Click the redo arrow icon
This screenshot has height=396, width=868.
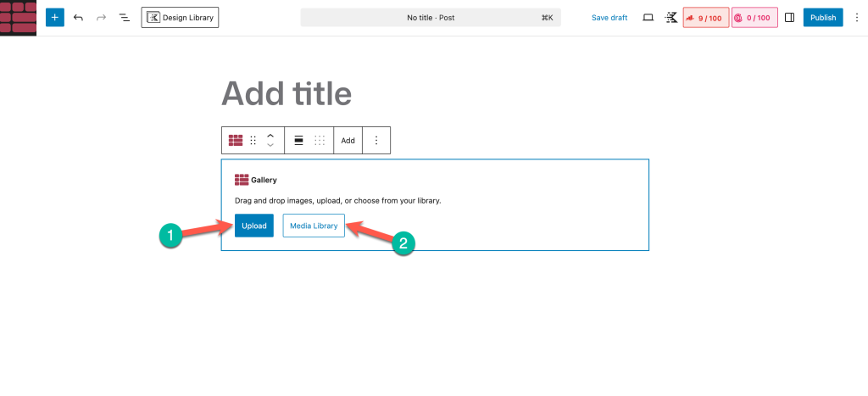tap(102, 17)
